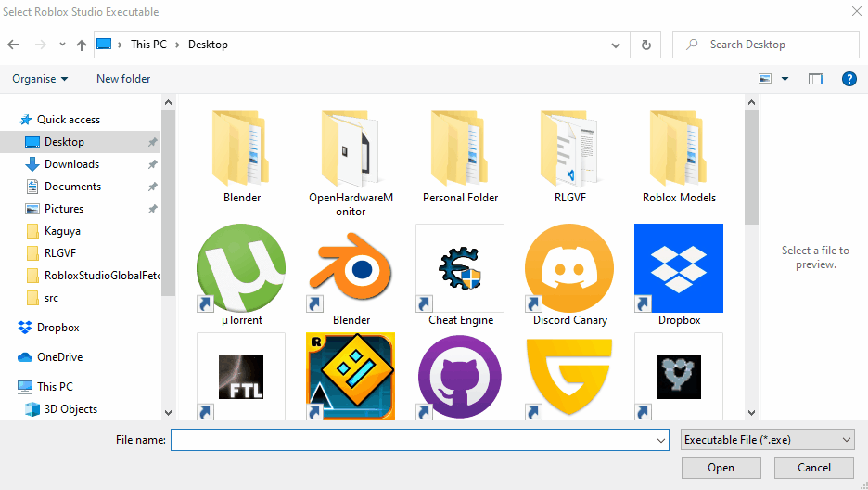The width and height of the screenshot is (868, 490).
Task: Click the Downloads pin icon
Action: point(152,164)
